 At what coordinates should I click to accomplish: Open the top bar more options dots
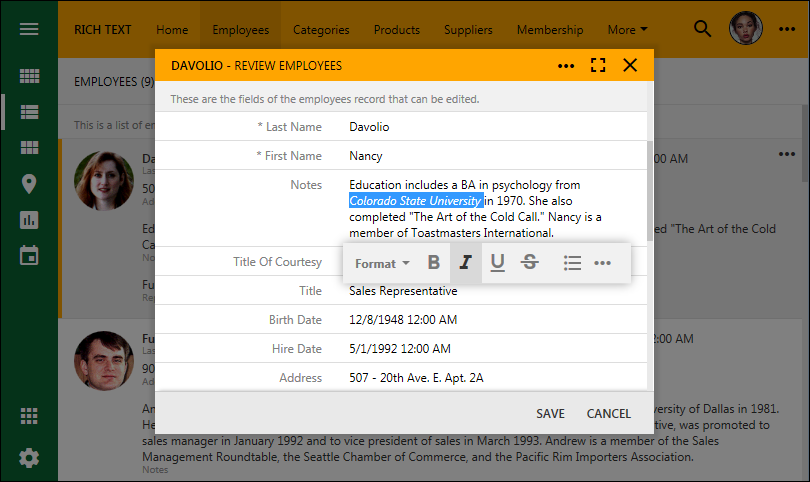tap(787, 29)
